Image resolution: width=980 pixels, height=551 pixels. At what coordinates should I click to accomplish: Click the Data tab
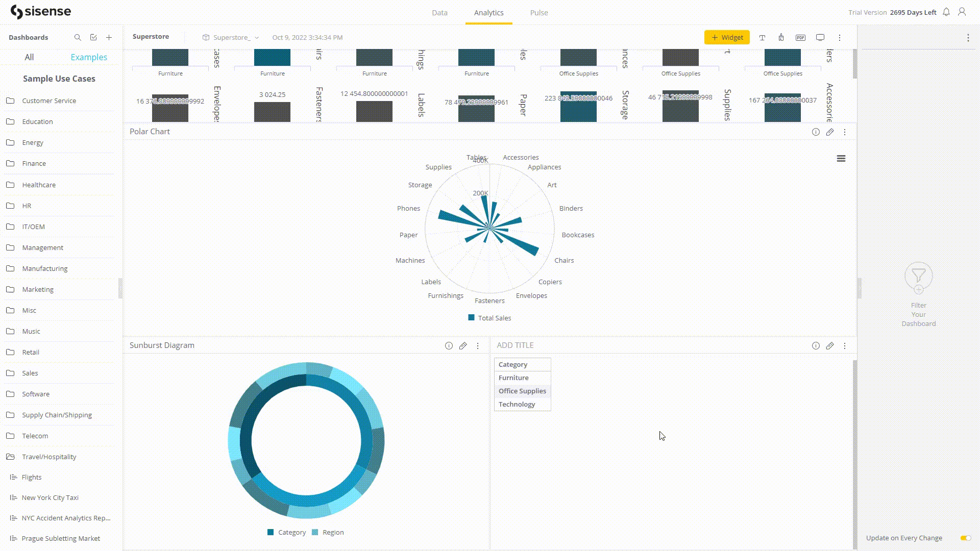tap(439, 12)
